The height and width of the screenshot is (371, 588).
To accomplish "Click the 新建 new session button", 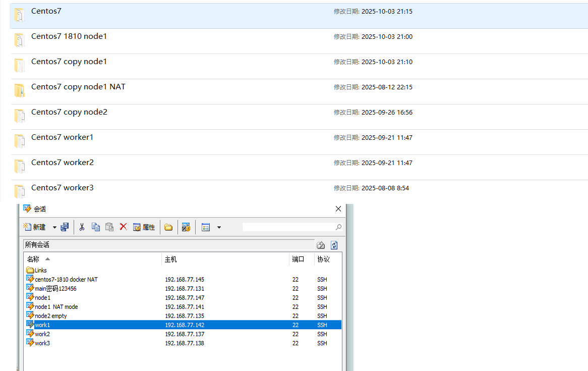I will pos(34,227).
